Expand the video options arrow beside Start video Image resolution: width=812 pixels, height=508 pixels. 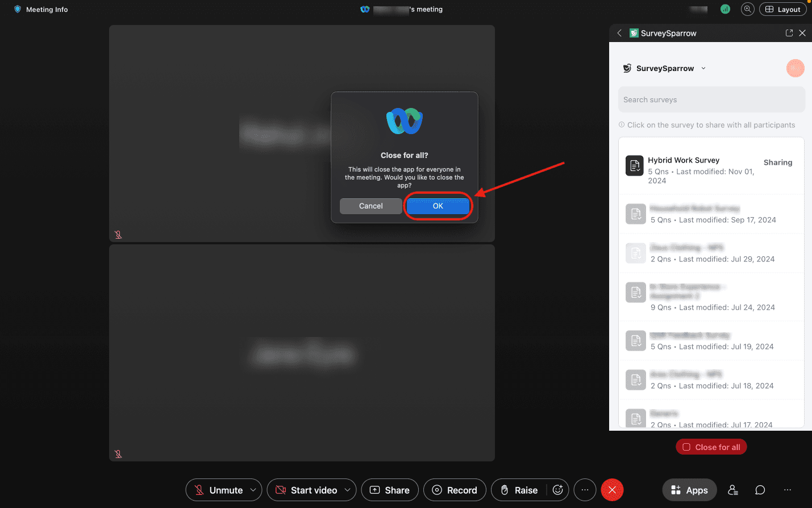click(347, 490)
